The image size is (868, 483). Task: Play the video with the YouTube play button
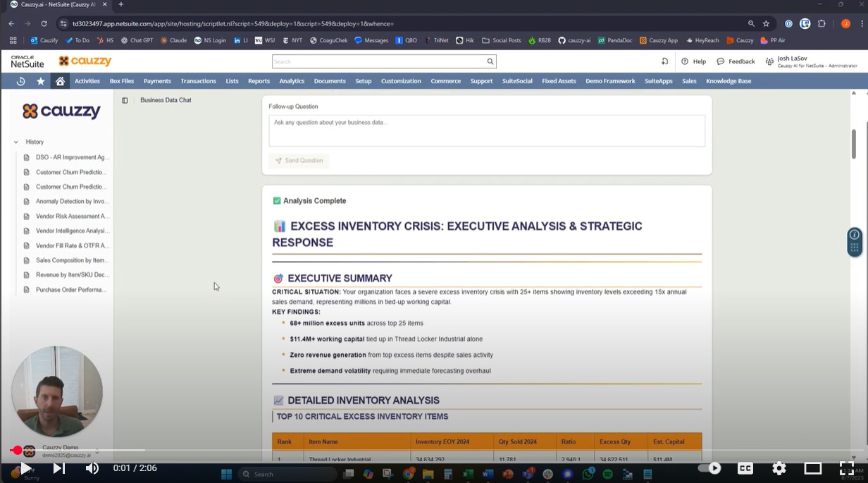[x=25, y=468]
